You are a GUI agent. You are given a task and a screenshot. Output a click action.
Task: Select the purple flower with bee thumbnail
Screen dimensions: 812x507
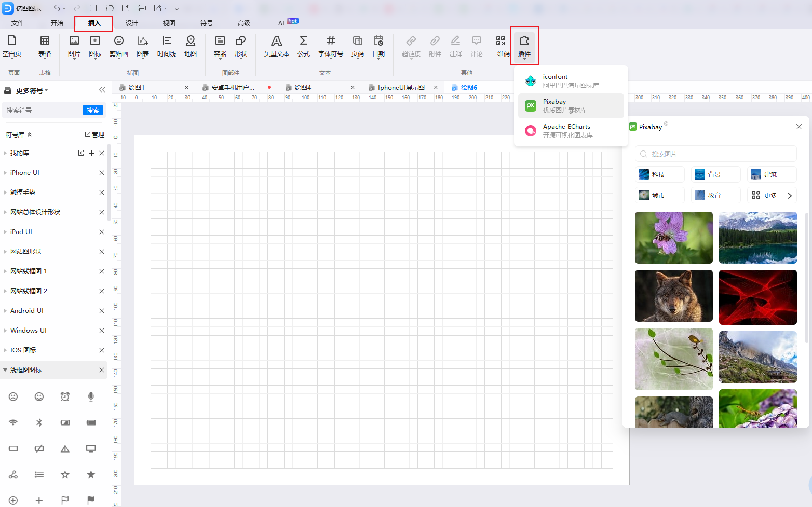coord(674,238)
